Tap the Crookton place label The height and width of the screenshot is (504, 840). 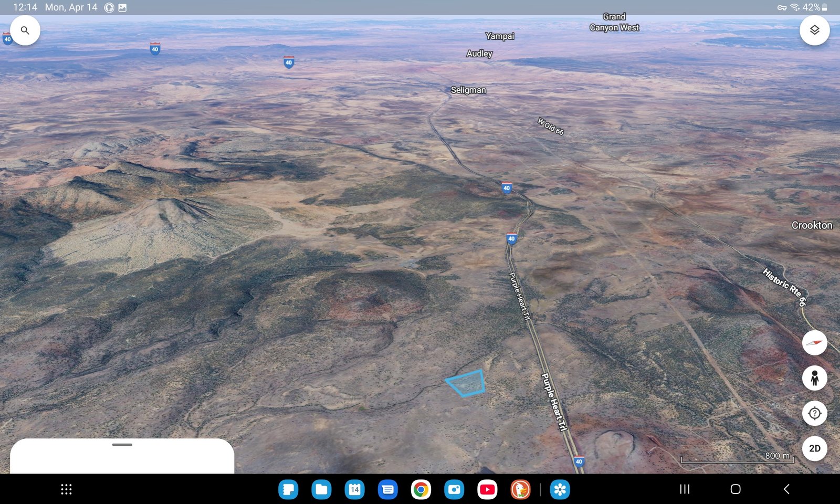pyautogui.click(x=812, y=225)
